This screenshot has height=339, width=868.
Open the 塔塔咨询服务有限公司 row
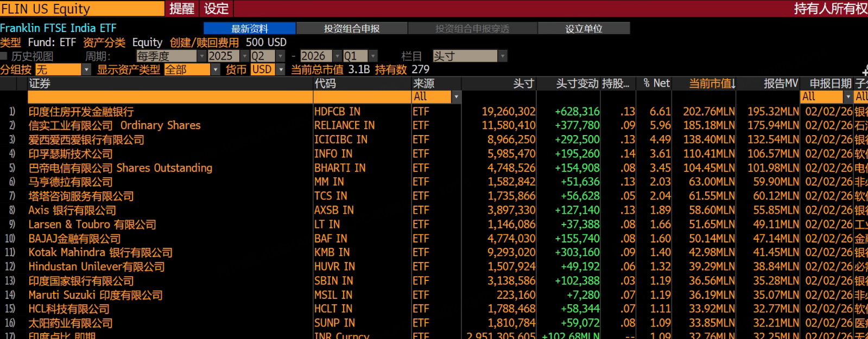[81, 196]
